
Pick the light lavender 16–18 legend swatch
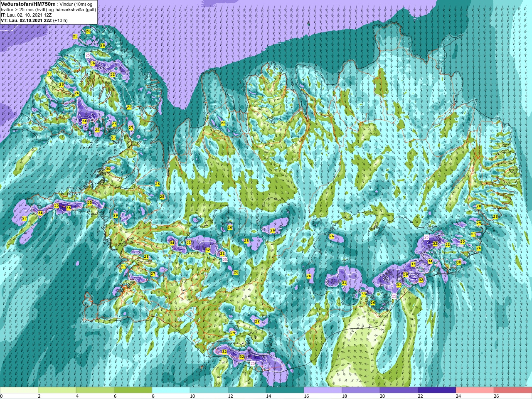click(x=323, y=390)
